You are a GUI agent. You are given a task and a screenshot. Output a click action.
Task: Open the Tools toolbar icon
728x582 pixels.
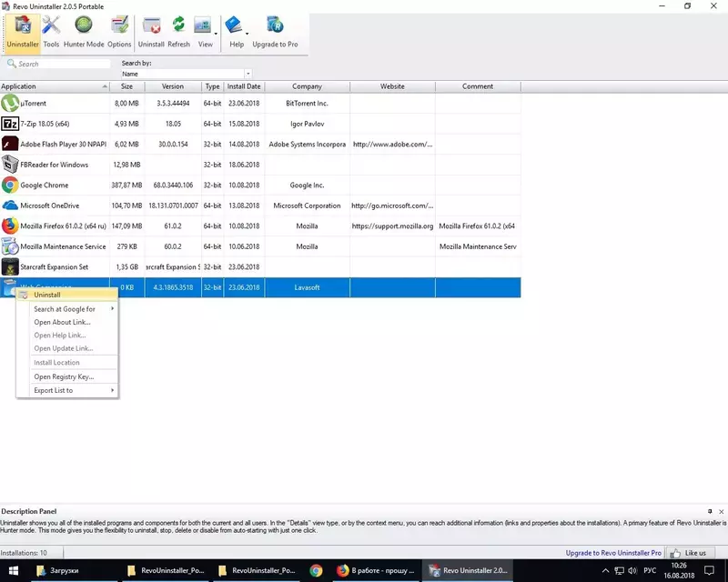pos(51,32)
